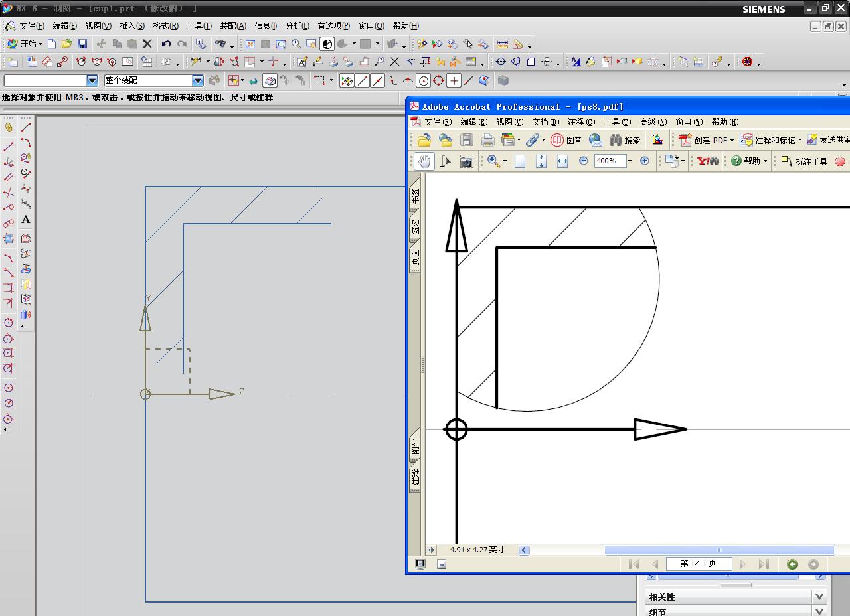Click the Acrobat hand tool

[x=424, y=161]
